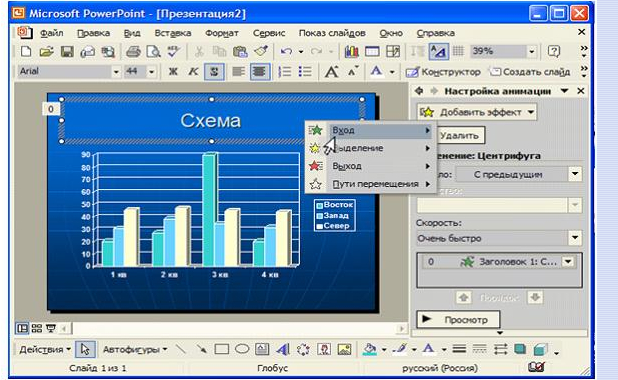Toggle bold (Ж) formatting
Viewport: 618px width, 380px height.
coord(173,72)
